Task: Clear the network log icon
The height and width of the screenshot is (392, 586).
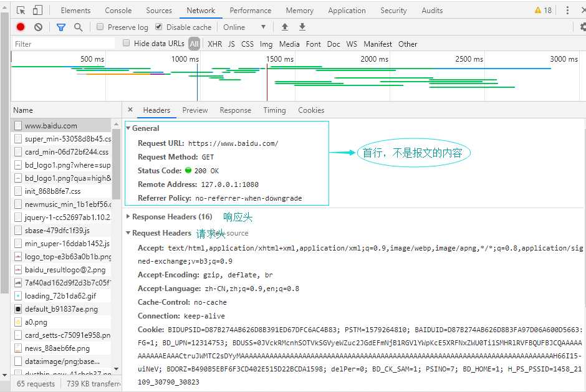Action: (38, 27)
